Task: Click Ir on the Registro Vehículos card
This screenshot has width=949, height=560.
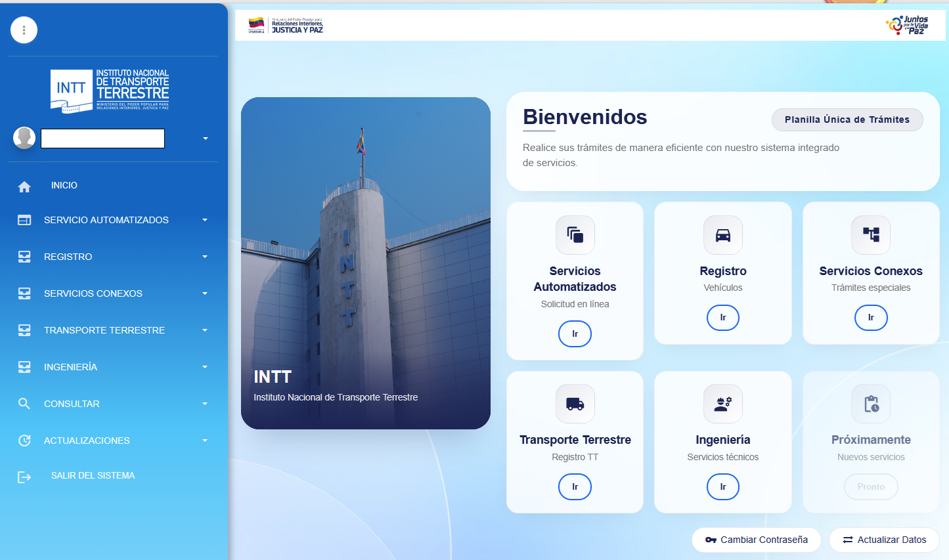Action: 723,317
